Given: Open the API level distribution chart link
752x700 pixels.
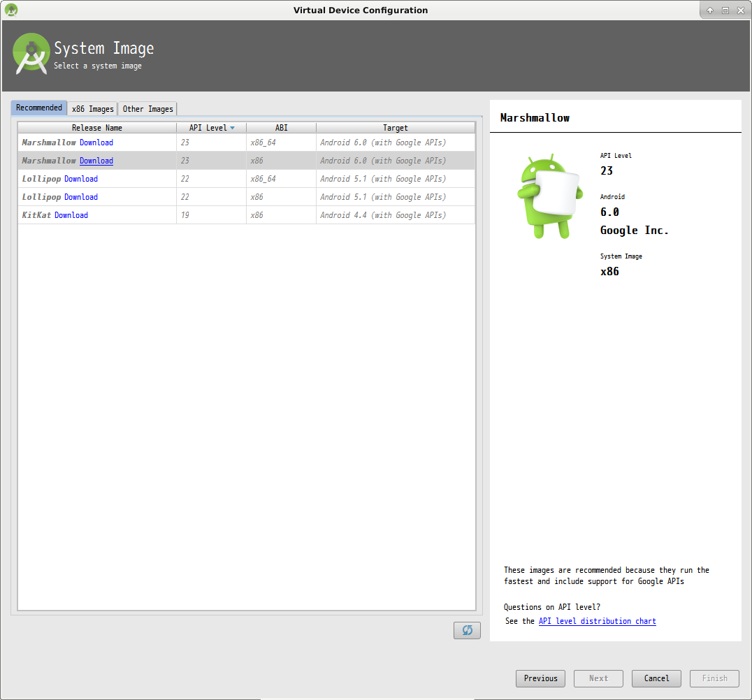Looking at the screenshot, I should pyautogui.click(x=597, y=621).
